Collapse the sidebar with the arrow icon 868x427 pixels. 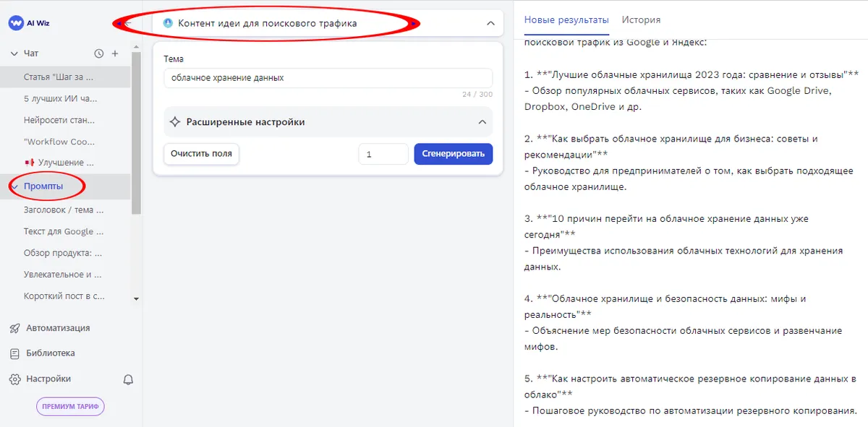pos(128,22)
